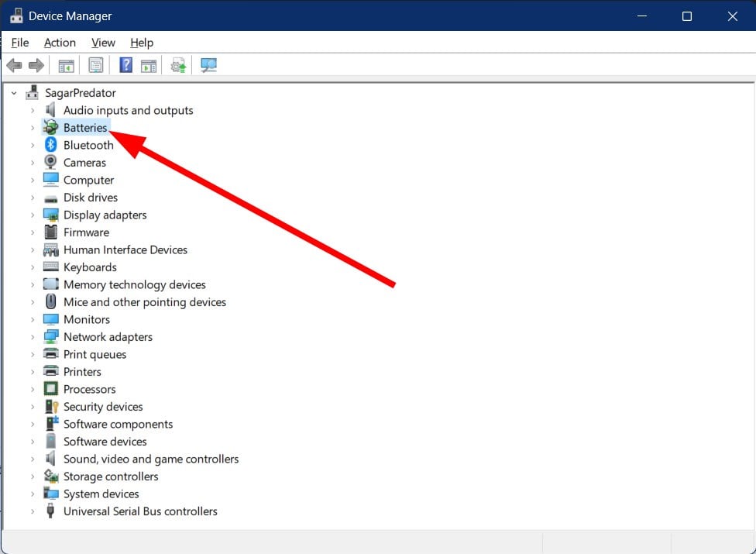Click the Device Manager title bar icon
This screenshot has height=554, width=756.
pos(16,15)
